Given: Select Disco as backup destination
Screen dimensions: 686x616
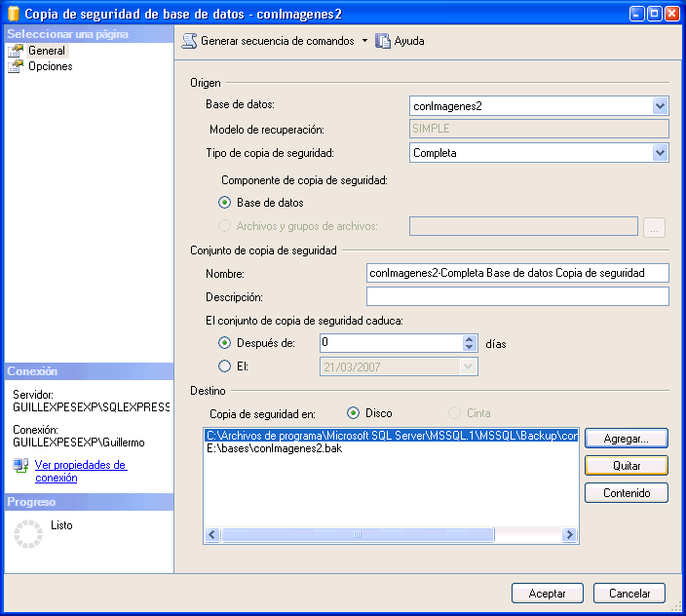Looking at the screenshot, I should (x=354, y=413).
